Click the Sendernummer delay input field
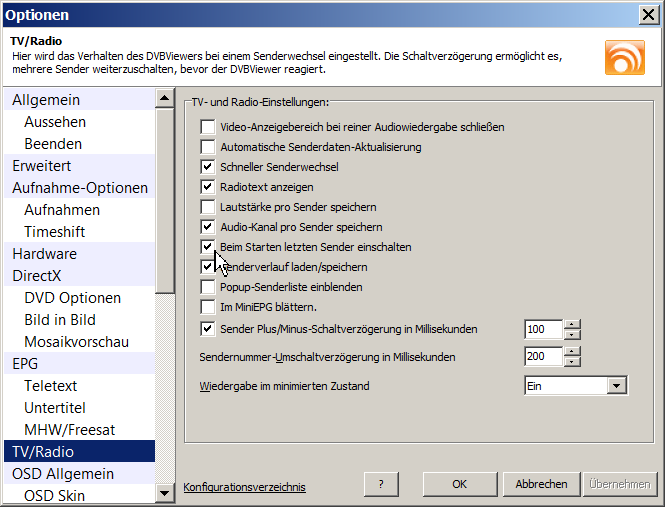 [x=541, y=356]
